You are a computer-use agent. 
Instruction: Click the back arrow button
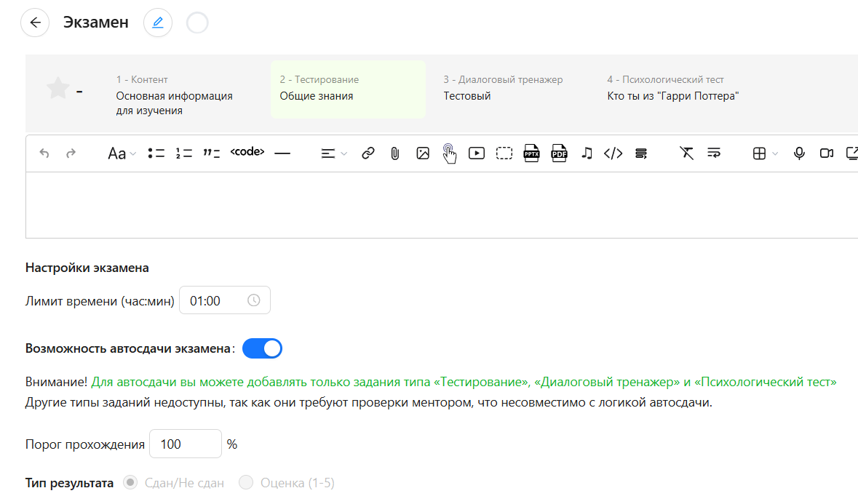click(x=35, y=23)
